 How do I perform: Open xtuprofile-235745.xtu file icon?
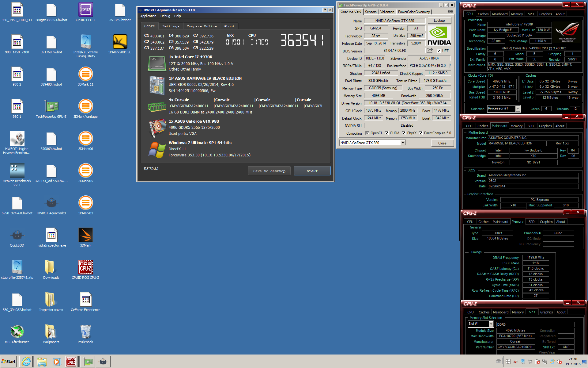[17, 270]
